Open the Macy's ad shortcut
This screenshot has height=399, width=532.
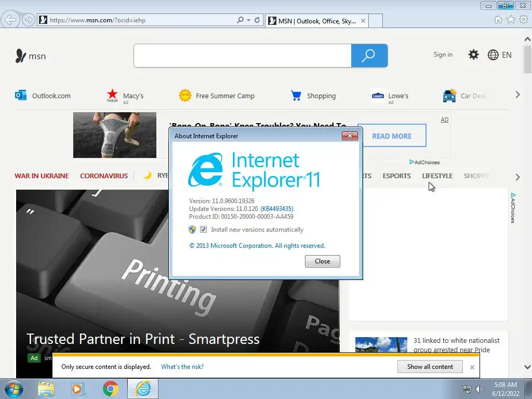tap(125, 96)
